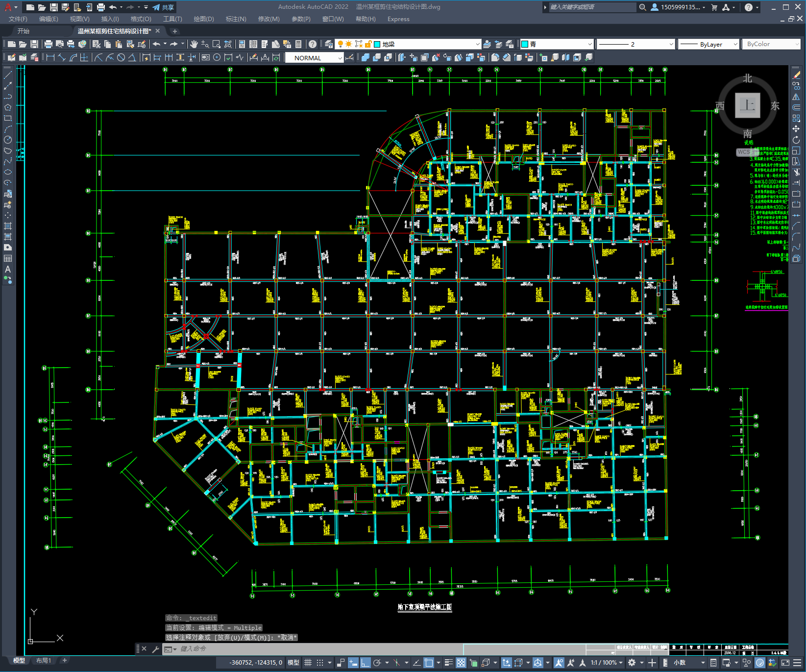The image size is (806, 672).
Task: Click the Autodesk App Store cart icon
Action: 714,7
